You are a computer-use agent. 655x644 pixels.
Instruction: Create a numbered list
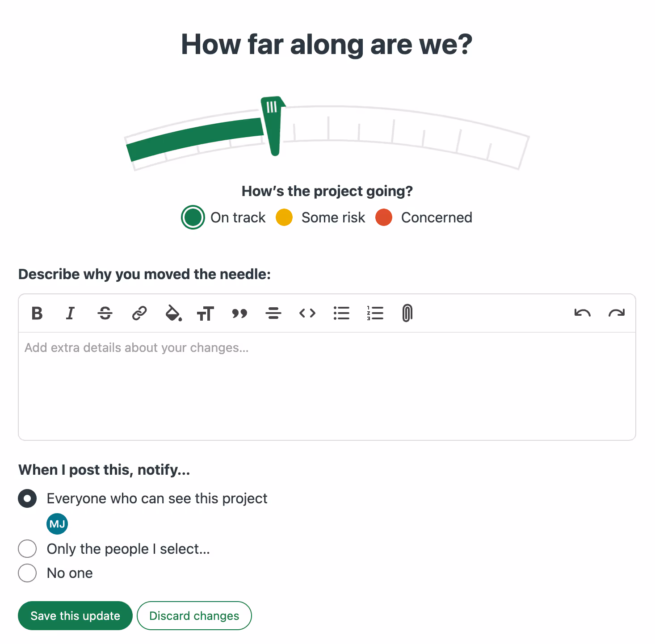tap(375, 313)
